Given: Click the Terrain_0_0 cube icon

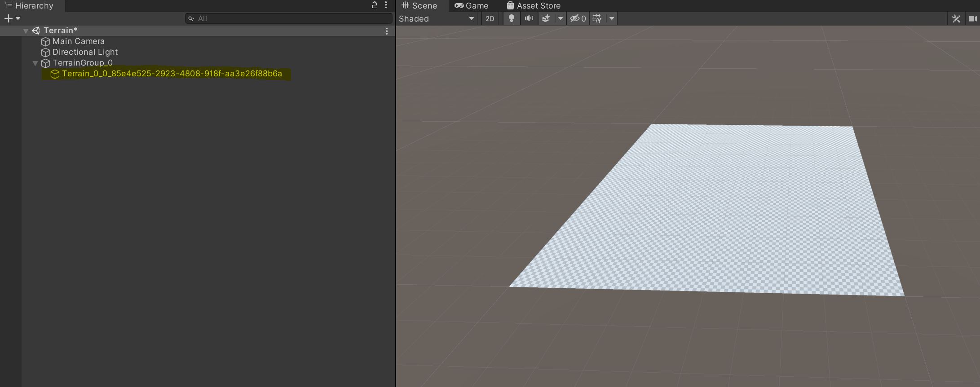Looking at the screenshot, I should 55,74.
